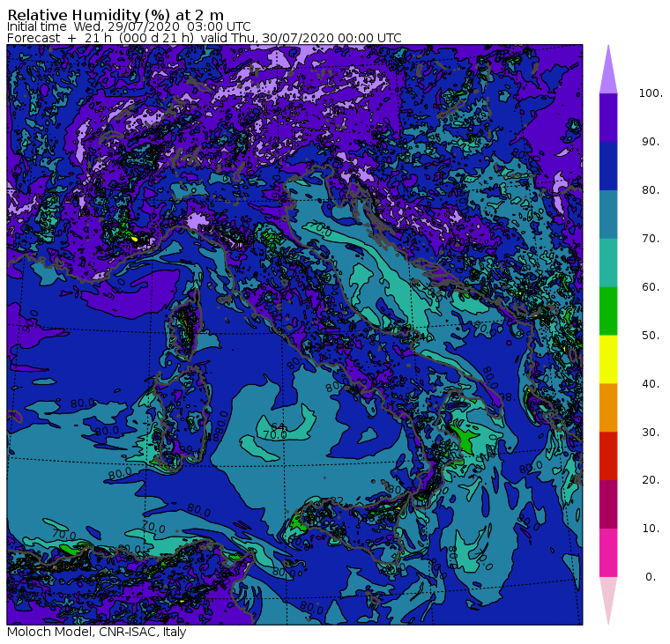Viewport: 670px width, 644px height.
Task: Click the '10.' colorbar label
Action: (x=651, y=529)
